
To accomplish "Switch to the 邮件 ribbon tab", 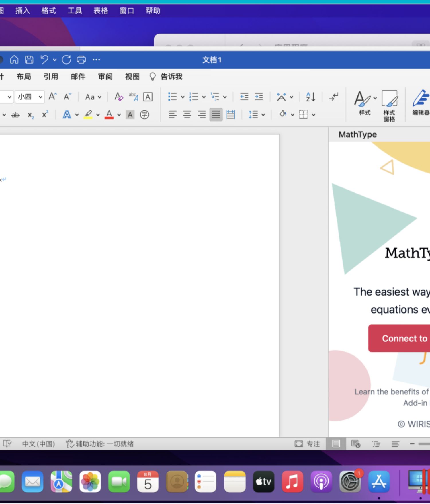I will [78, 77].
